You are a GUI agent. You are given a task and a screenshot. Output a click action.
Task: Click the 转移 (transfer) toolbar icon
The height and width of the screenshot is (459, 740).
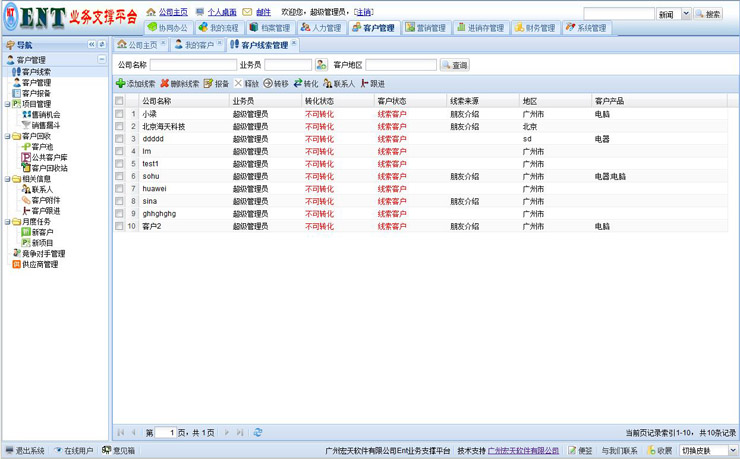point(268,84)
